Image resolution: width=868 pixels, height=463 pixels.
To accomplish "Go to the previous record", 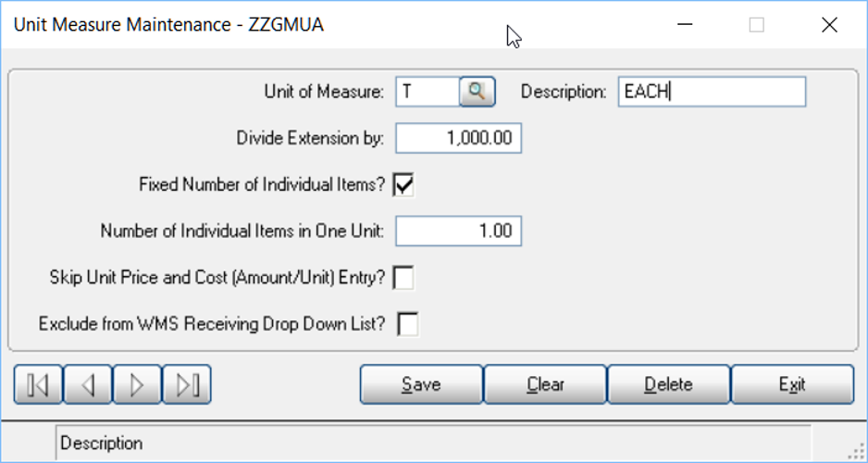I will 88,384.
